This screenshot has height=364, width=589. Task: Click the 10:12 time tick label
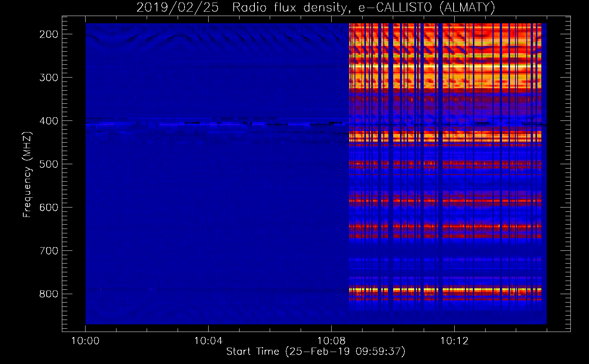point(454,341)
